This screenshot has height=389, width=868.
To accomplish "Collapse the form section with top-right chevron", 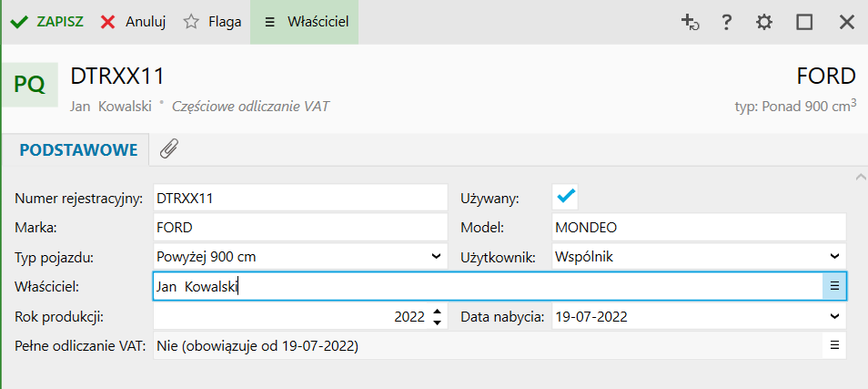I will coord(861,177).
